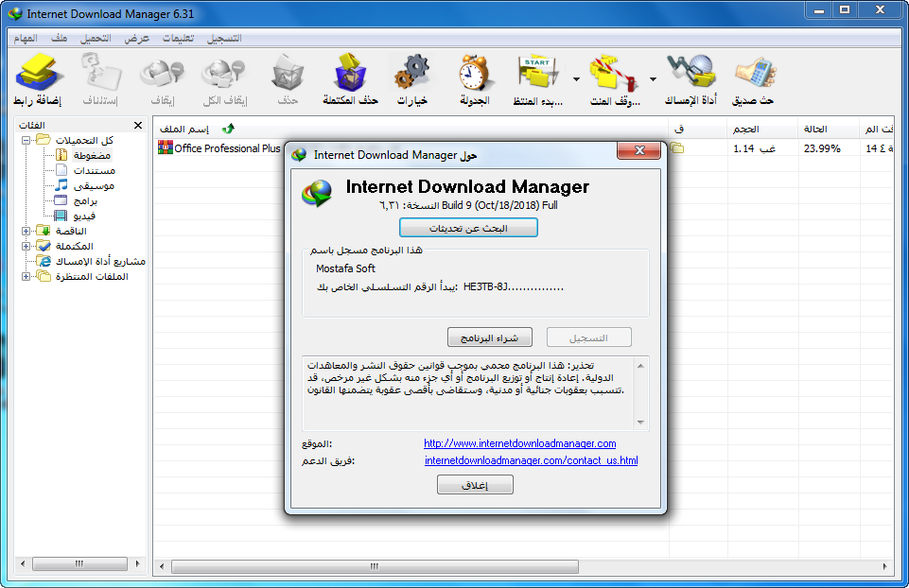
Task: Click the folder icon in the download row
Action: click(677, 148)
